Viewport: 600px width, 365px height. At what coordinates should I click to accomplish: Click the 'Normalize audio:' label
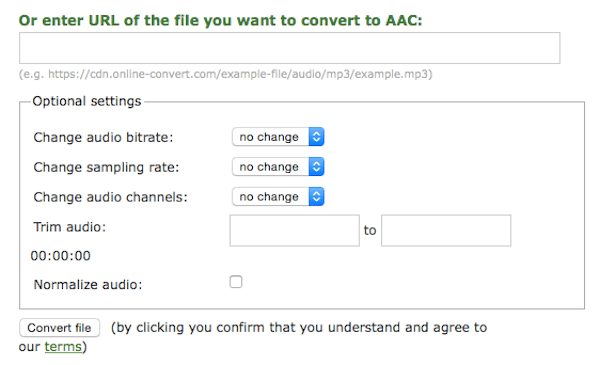(x=88, y=285)
